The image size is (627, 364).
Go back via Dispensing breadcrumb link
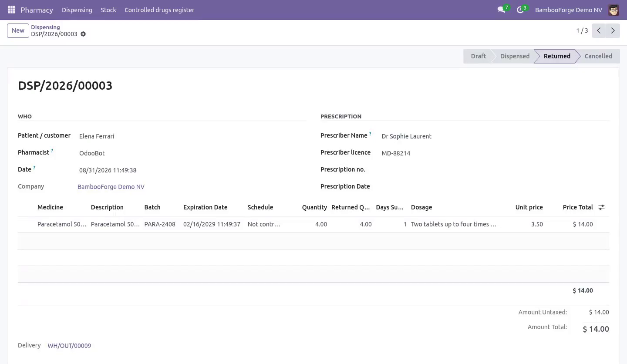tap(45, 27)
